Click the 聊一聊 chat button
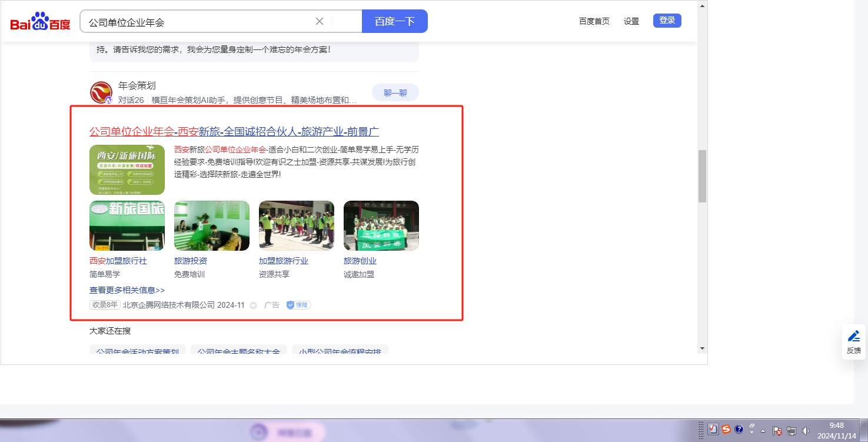 coord(395,92)
